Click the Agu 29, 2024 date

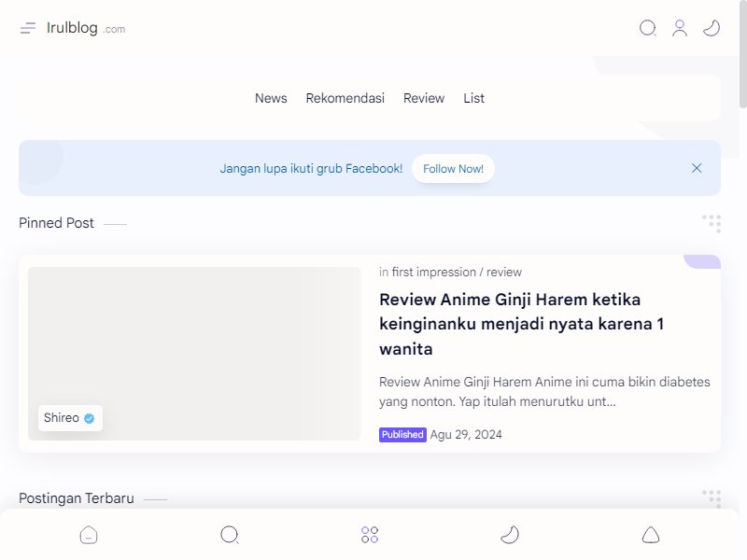465,435
